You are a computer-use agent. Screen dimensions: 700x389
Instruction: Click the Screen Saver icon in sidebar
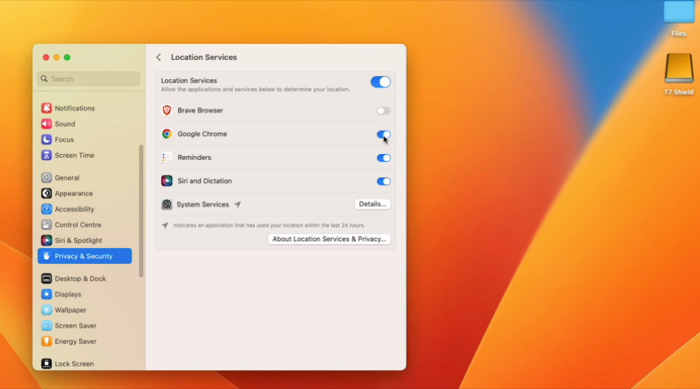click(x=46, y=326)
